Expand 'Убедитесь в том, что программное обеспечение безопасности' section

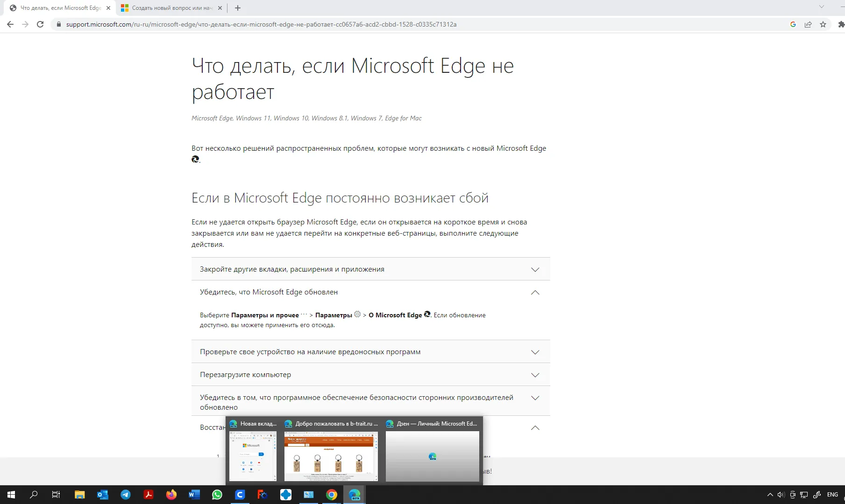point(370,401)
